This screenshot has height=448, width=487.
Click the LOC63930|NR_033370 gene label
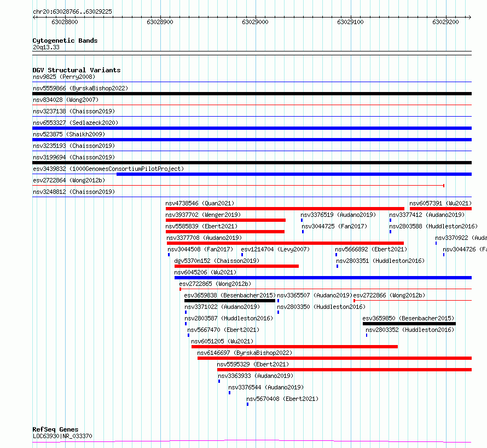[62, 436]
